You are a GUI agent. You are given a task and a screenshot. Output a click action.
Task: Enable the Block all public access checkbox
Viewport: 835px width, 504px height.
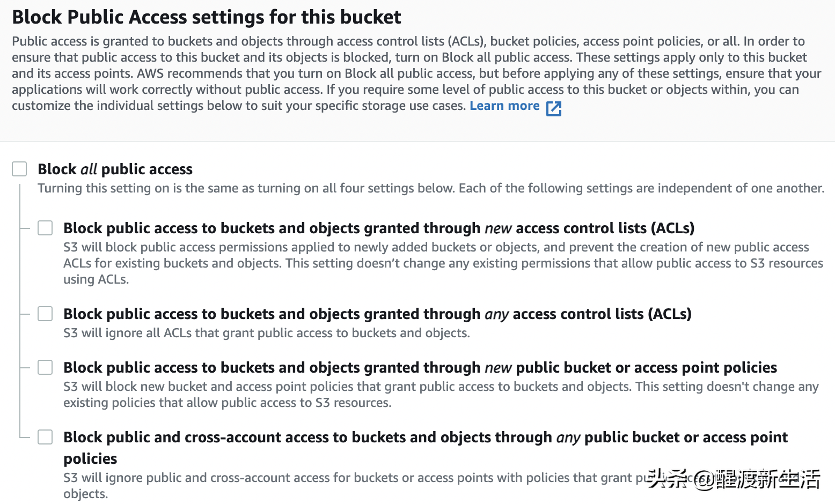[19, 169]
